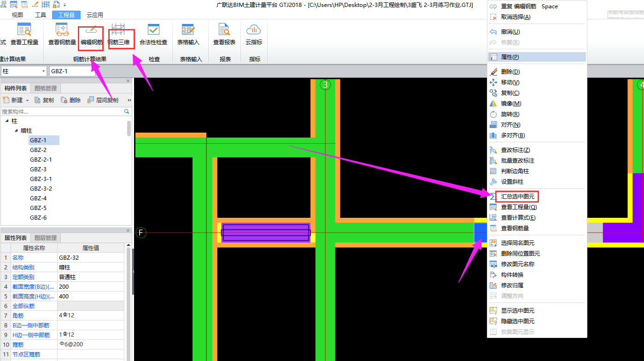Click the search magnifier in component list
Image resolution: width=644 pixels, height=361 pixels.
coord(127,111)
